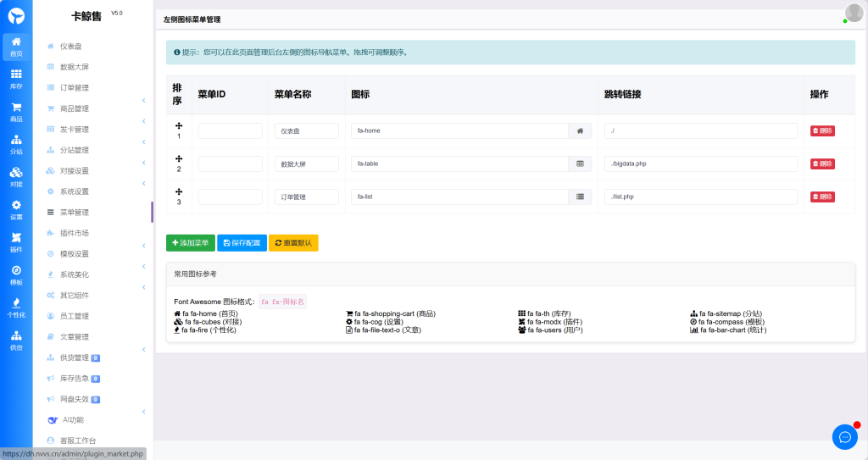This screenshot has width=868, height=460.
Task: Edit the ./list.php link field
Action: pyautogui.click(x=701, y=197)
